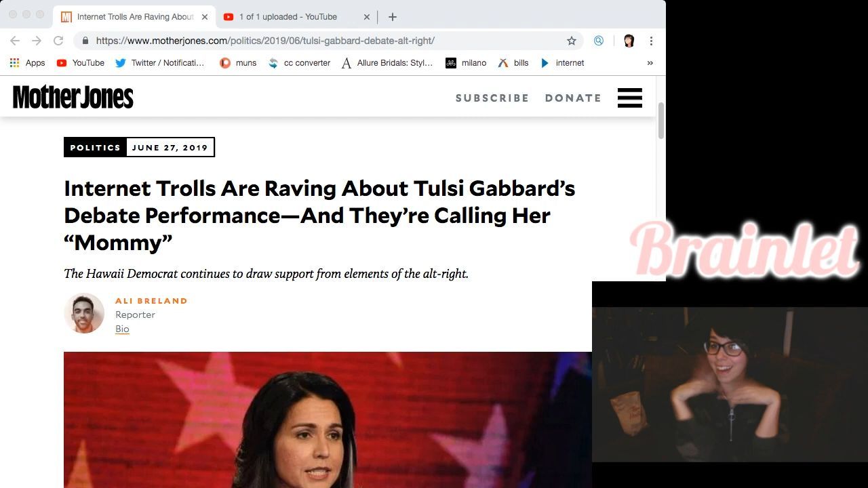Click the POLITICS category tag
This screenshot has height=488, width=868.
[95, 147]
